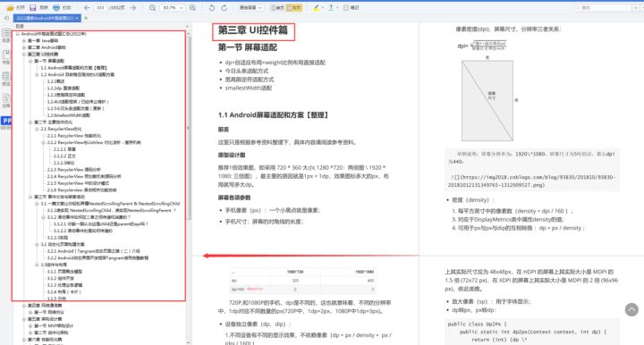Toggle single-page view mode
Screen dimensions: 644x345
click(278, 8)
